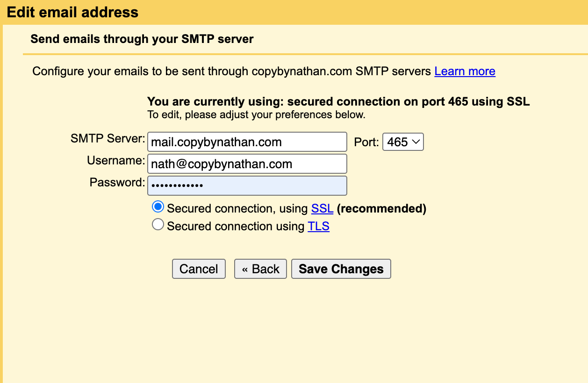
Task: Click the '(recommended)' text
Action: click(x=381, y=208)
